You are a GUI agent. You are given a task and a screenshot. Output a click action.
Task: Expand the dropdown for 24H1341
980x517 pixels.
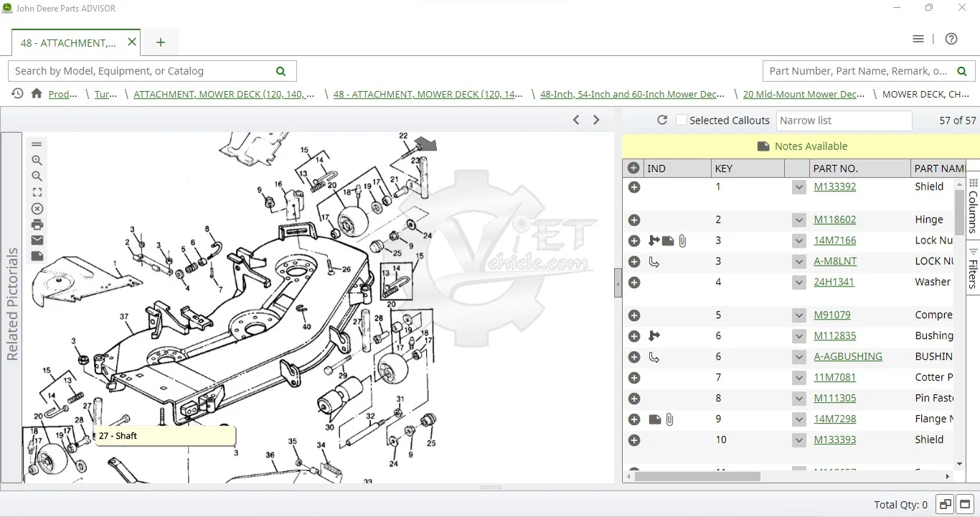tap(799, 283)
